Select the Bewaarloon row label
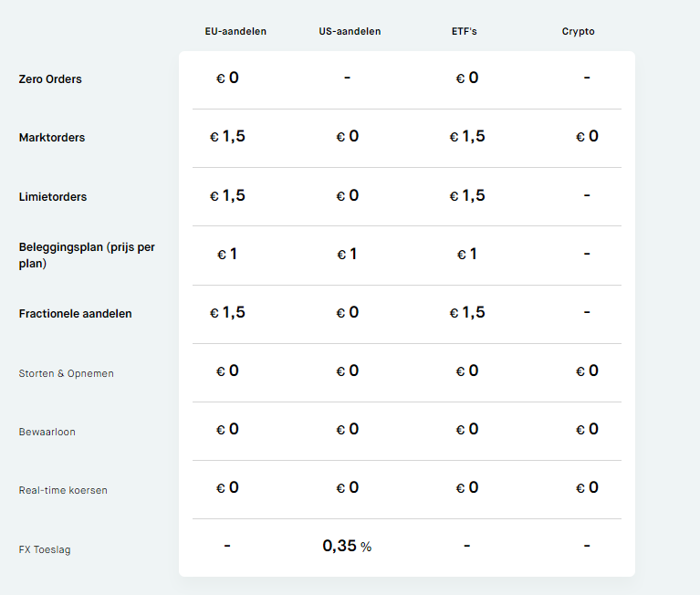Image resolution: width=700 pixels, height=595 pixels. click(47, 432)
